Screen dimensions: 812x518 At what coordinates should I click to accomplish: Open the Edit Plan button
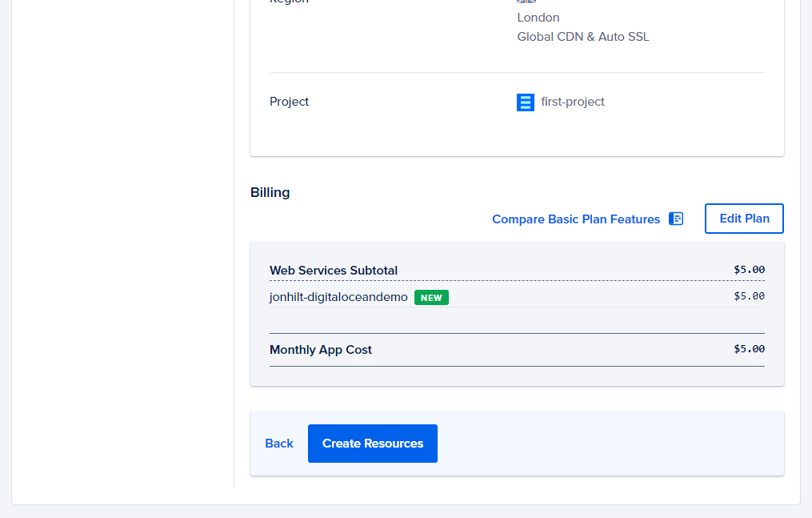click(x=744, y=219)
